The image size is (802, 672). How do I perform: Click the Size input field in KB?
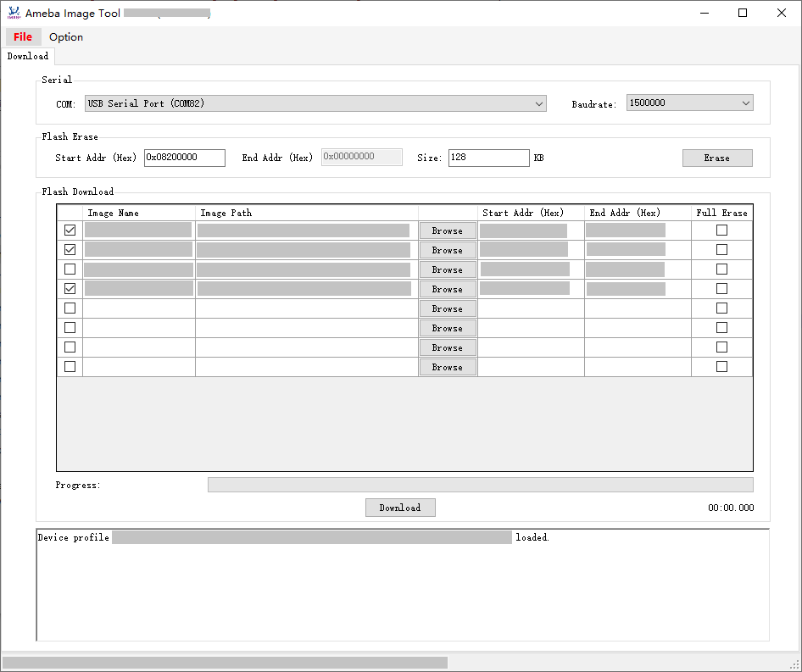point(488,158)
